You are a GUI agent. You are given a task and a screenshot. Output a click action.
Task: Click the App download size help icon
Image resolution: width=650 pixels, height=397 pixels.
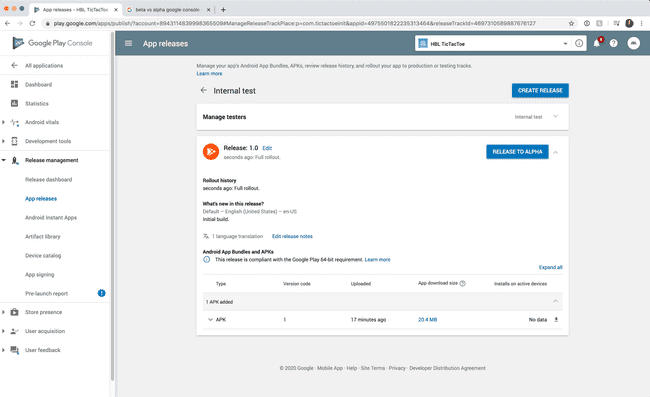463,283
